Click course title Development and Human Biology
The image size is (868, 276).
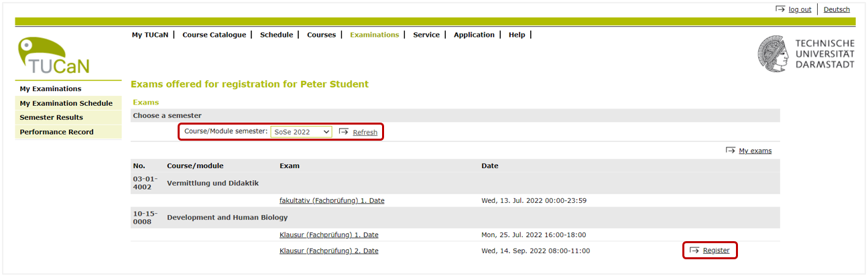[227, 217]
